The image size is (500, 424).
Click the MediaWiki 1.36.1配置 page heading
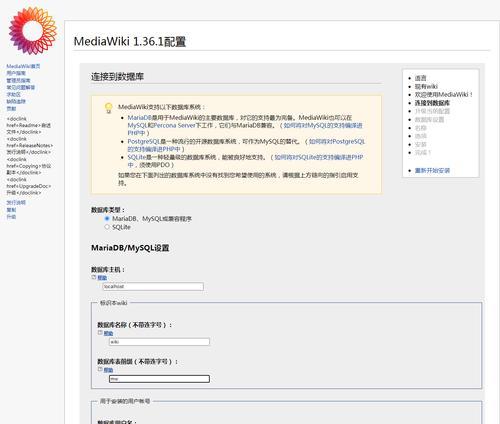[x=130, y=42]
